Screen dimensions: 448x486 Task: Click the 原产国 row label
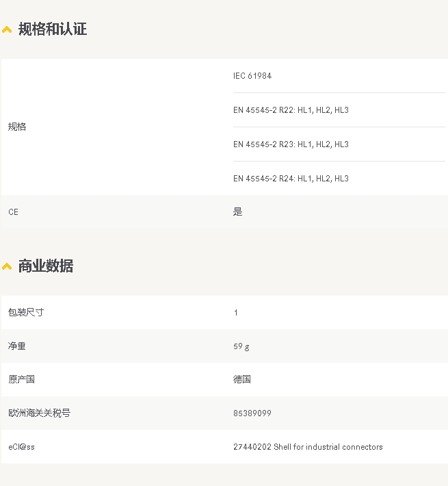21,379
